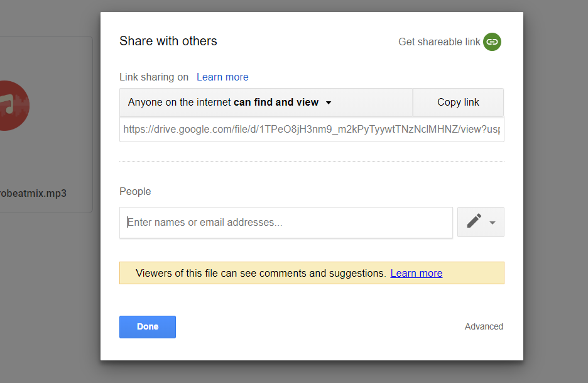Open Learn more link in yellow notice
The width and height of the screenshot is (588, 383).
tap(416, 273)
